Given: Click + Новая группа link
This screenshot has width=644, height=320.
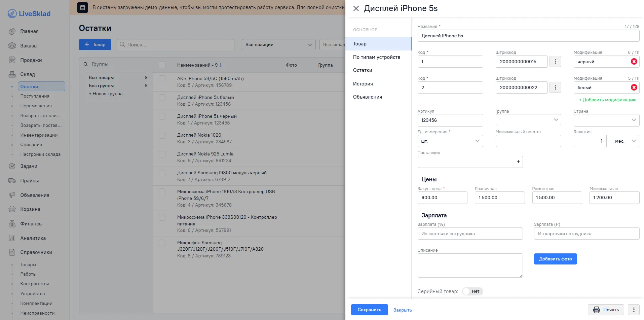Looking at the screenshot, I should [x=106, y=94].
